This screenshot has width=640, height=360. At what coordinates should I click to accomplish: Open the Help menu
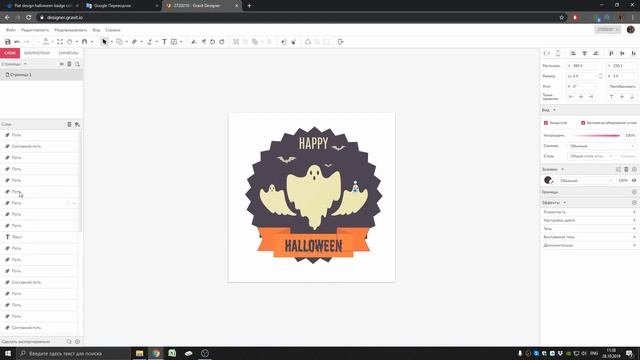pos(113,30)
